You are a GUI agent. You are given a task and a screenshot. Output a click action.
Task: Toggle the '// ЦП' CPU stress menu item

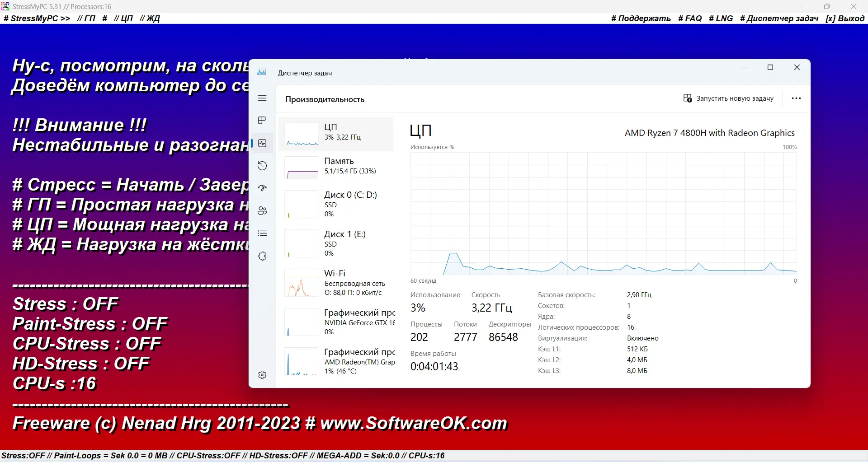click(x=123, y=19)
